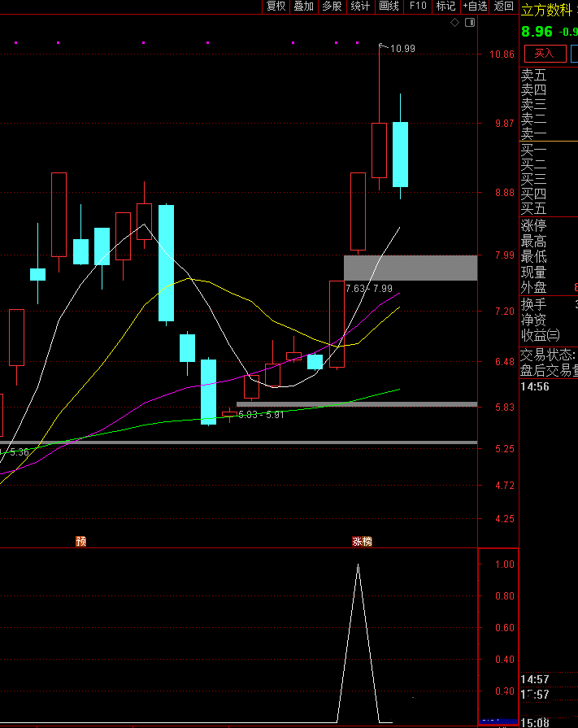Click the diamond icon above the chart
Screen dimensions: 578x728
point(455,23)
